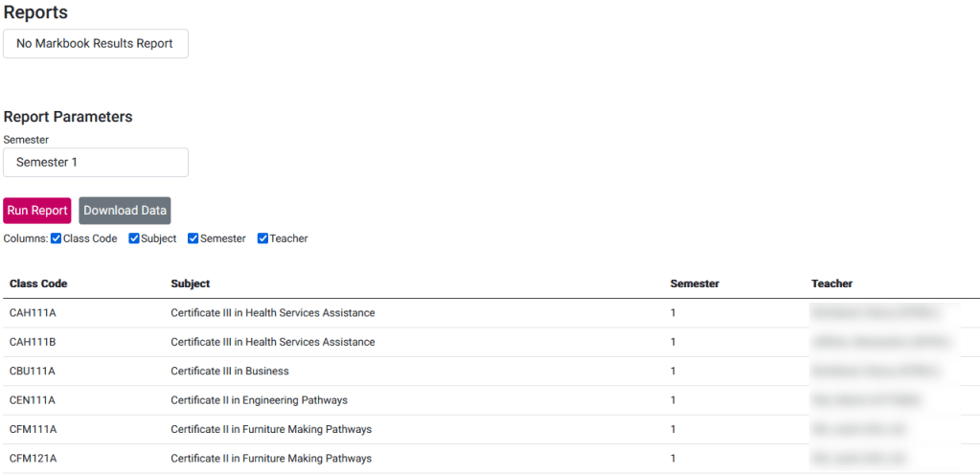Disable the Semester column checkbox
980x475 pixels.
coord(194,238)
